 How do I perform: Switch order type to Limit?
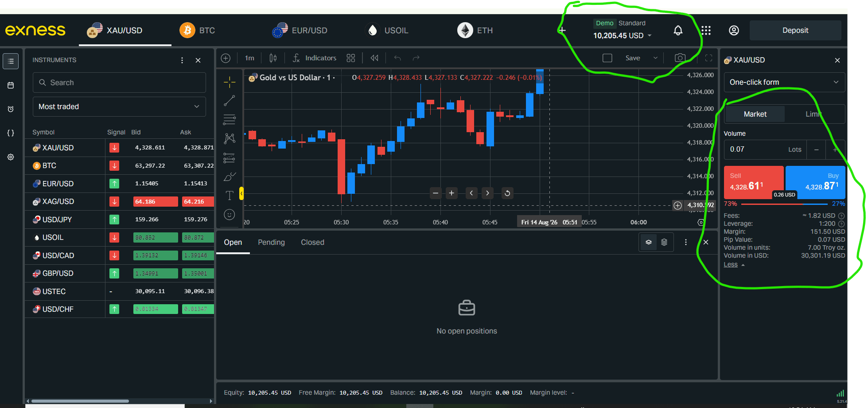814,114
